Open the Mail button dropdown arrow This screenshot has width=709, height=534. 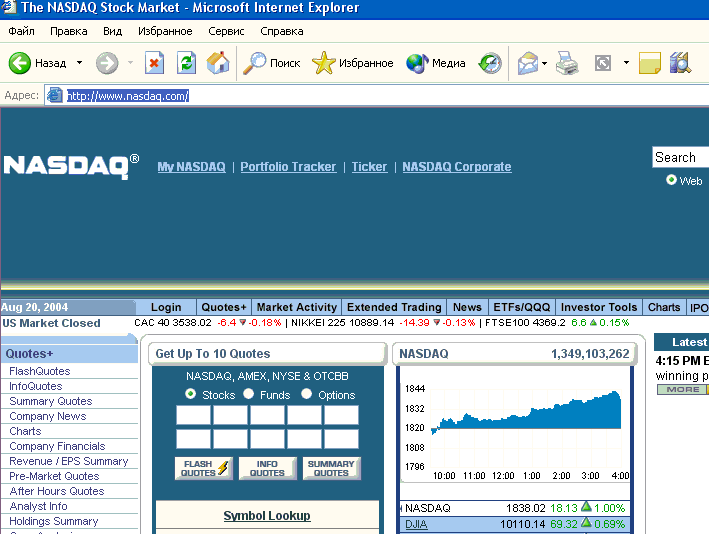544,63
